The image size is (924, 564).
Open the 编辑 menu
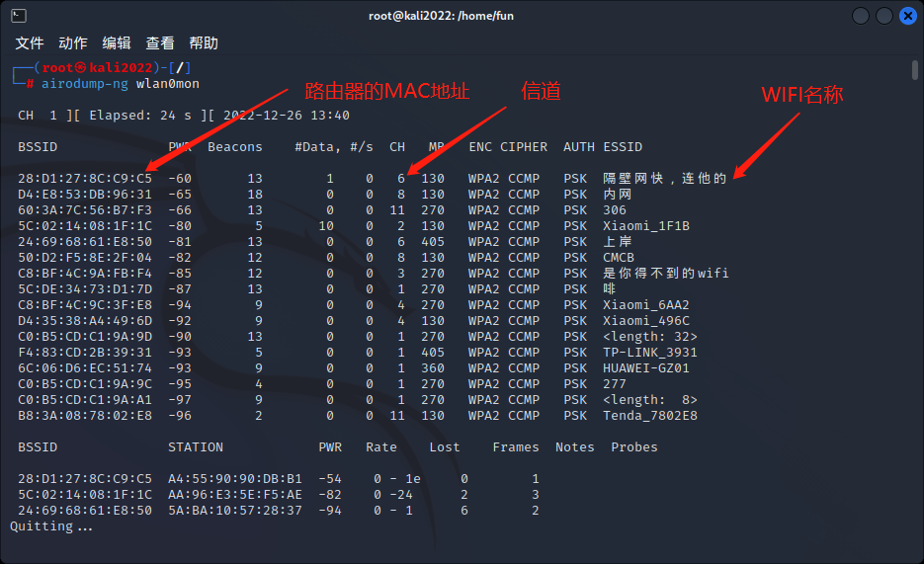coord(117,43)
